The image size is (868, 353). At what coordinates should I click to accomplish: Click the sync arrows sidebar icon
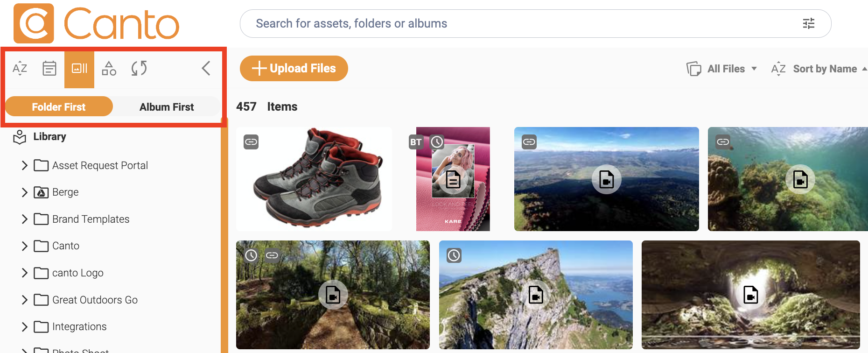(139, 69)
